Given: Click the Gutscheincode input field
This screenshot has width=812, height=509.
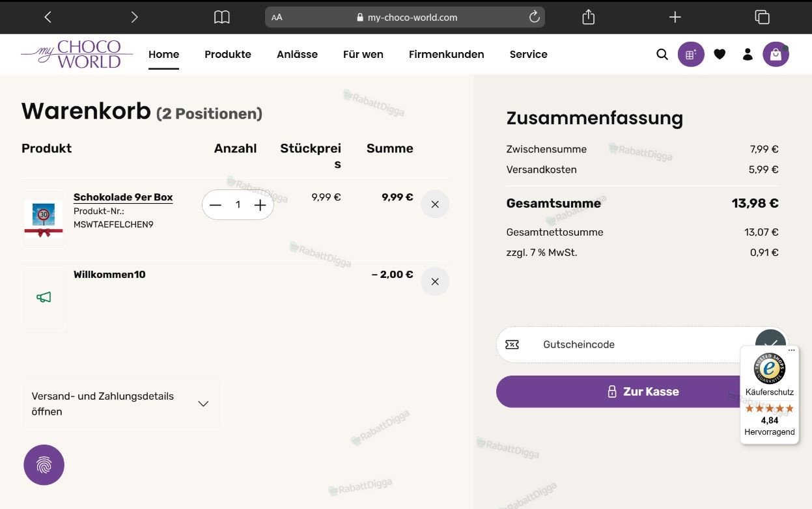Looking at the screenshot, I should (625, 344).
